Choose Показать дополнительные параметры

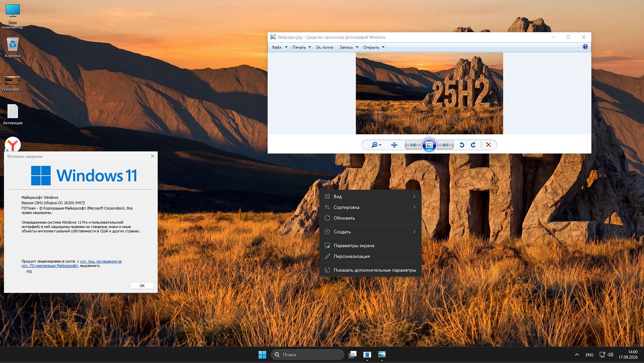370,270
